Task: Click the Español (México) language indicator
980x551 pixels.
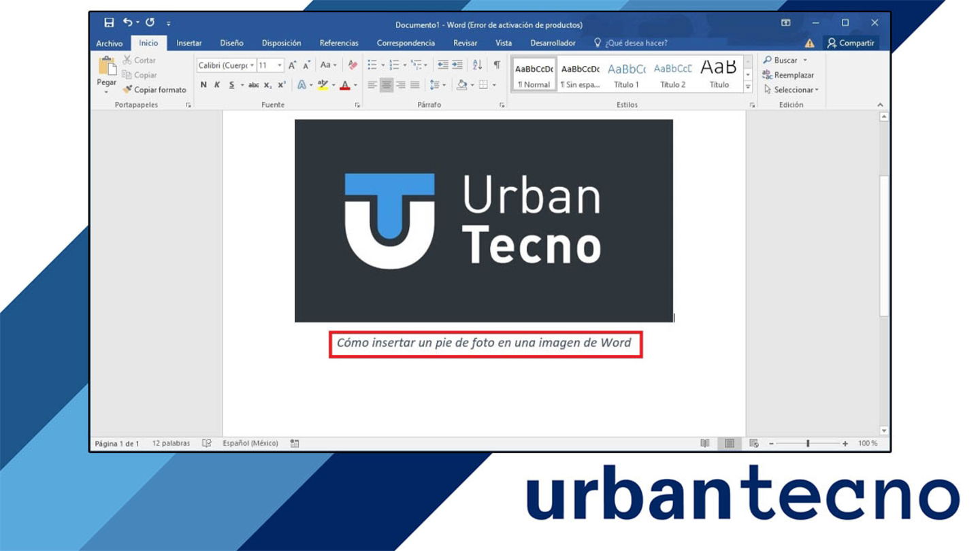Action: [250, 444]
